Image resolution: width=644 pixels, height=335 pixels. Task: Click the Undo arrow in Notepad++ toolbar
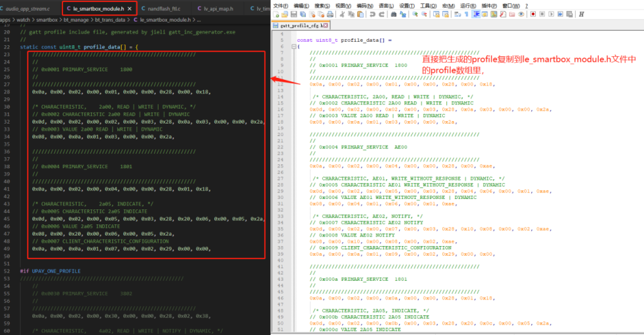pyautogui.click(x=372, y=14)
